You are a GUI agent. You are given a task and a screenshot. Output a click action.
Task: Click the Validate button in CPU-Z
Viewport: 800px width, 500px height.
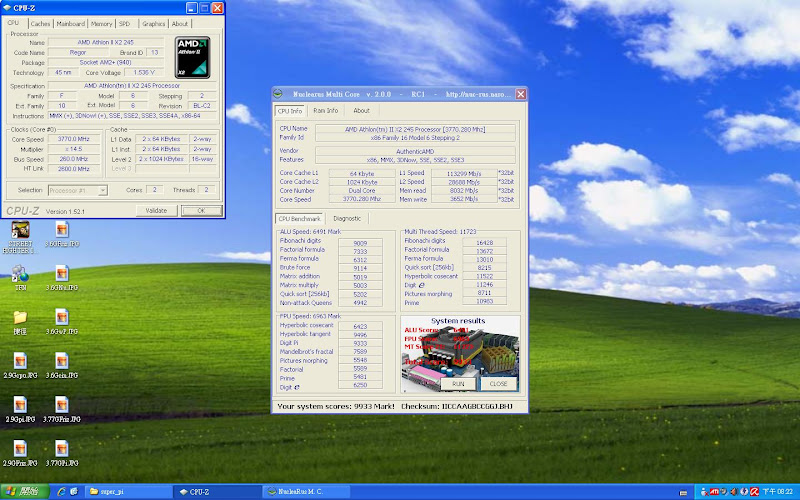[x=157, y=211]
